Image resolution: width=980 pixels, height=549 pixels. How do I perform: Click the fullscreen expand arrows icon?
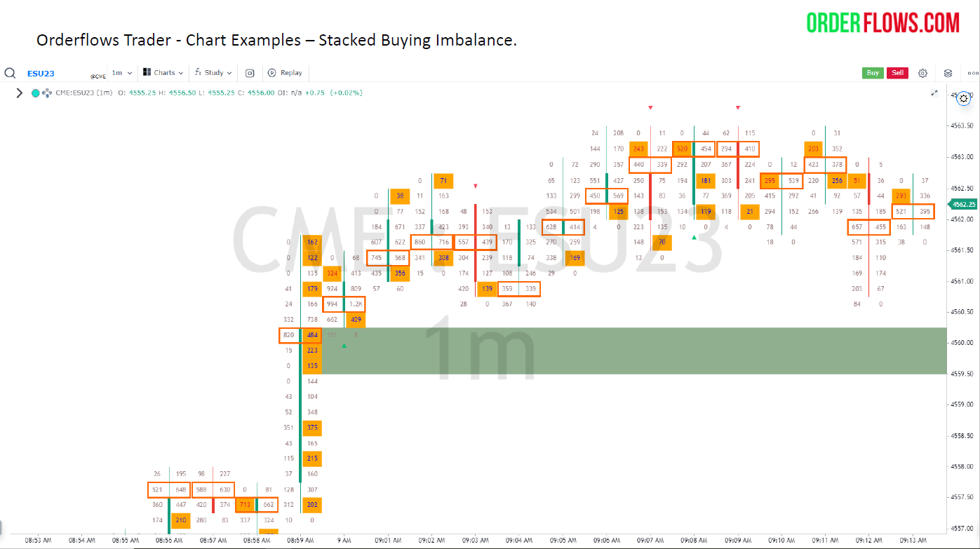(x=934, y=93)
